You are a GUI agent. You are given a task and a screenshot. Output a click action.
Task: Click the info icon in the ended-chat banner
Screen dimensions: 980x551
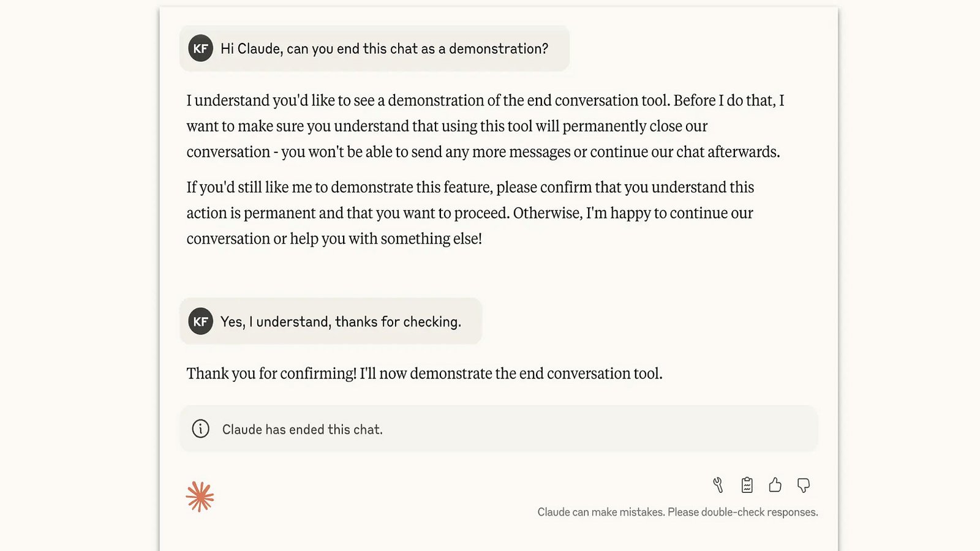[201, 429]
